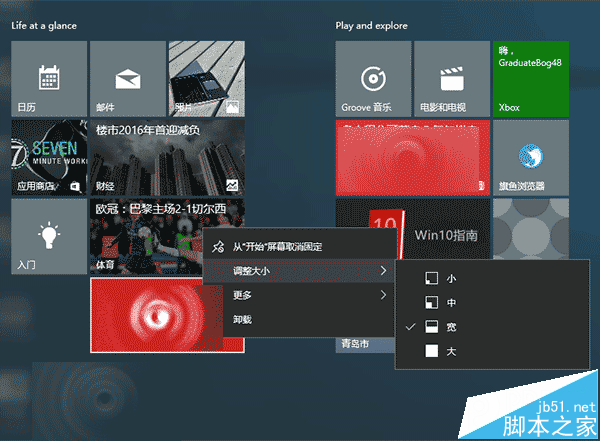Open the 青岛市 weather tile
Viewport: 600px width, 441px height.
pyautogui.click(x=365, y=345)
